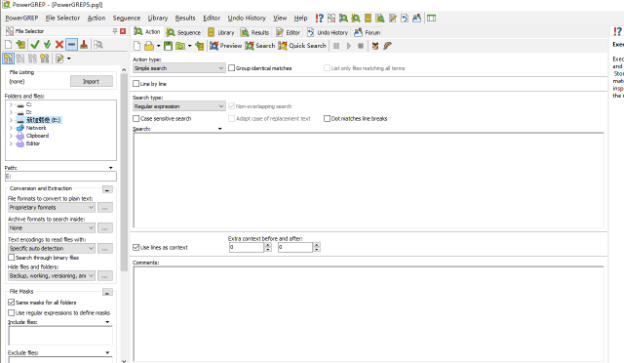Screen dimensions: 624x363
Task: Click the red stamp icon in File Selector
Action: [x=84, y=45]
